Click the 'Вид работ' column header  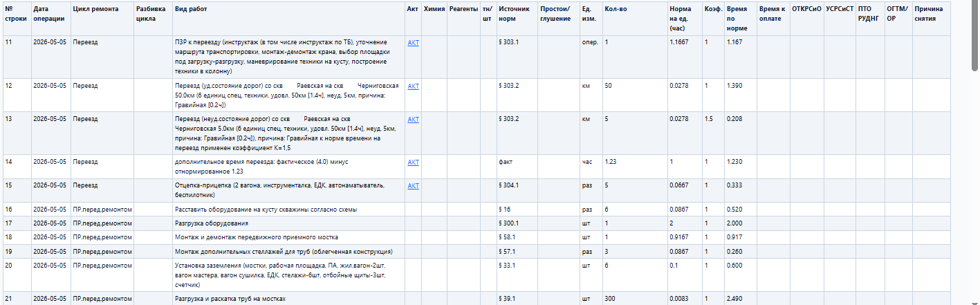click(x=288, y=19)
